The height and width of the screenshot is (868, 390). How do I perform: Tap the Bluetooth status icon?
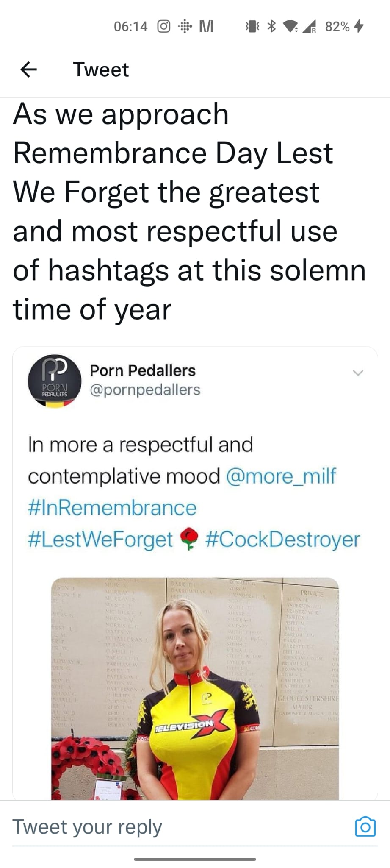[271, 27]
